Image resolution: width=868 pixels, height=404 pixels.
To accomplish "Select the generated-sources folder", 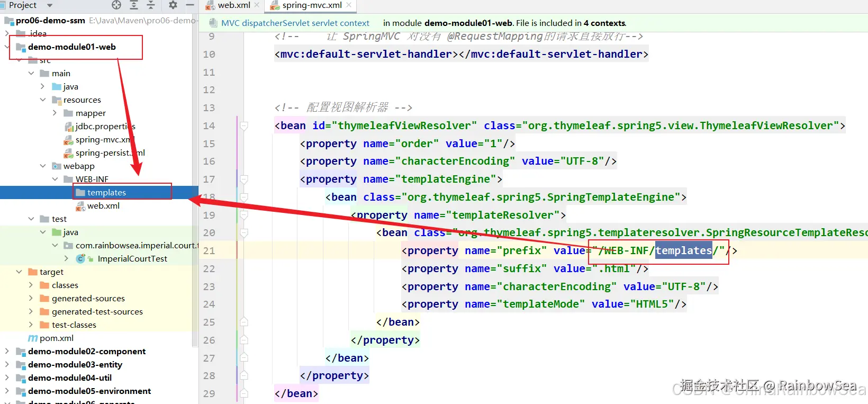I will [88, 299].
